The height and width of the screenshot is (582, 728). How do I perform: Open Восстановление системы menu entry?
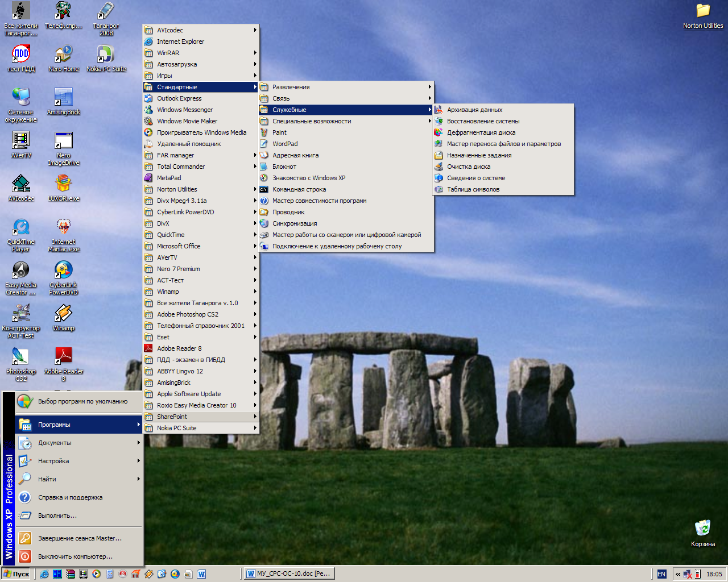(x=503, y=121)
